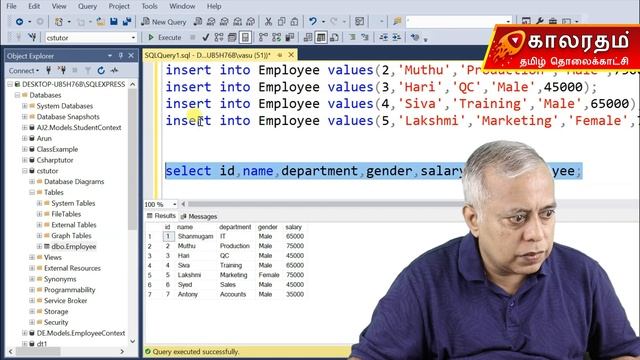Switch output to Results to File
Image resolution: width=640 pixels, height=360 pixels.
tap(334, 38)
